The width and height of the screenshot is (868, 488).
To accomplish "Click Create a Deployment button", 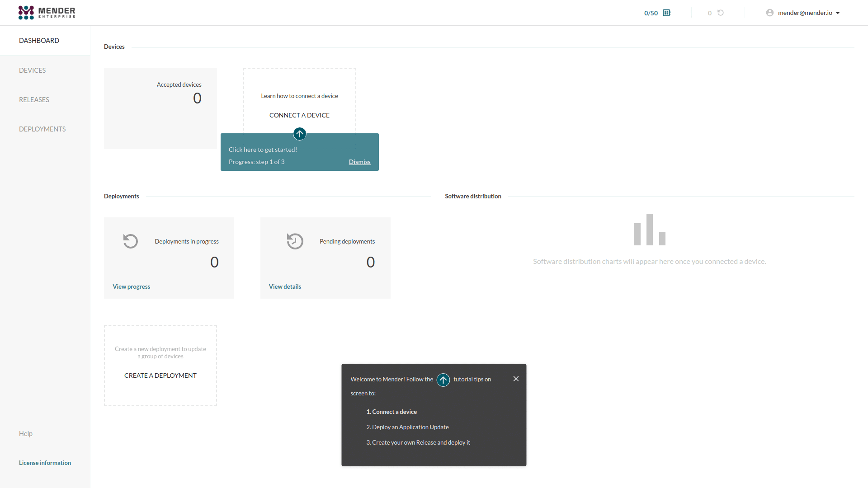I will [x=160, y=375].
